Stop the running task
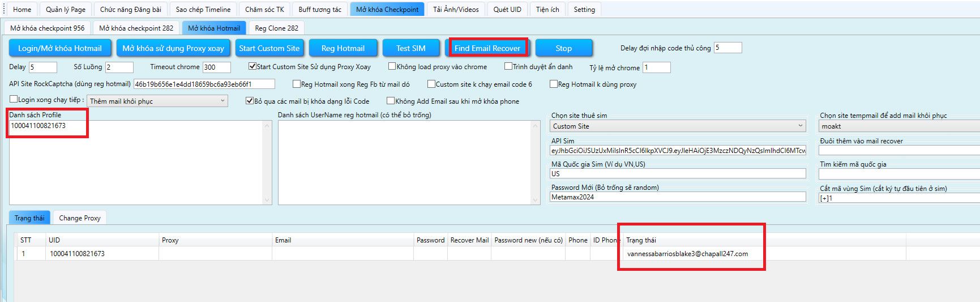Screen dimensions: 980x302 tap(563, 48)
